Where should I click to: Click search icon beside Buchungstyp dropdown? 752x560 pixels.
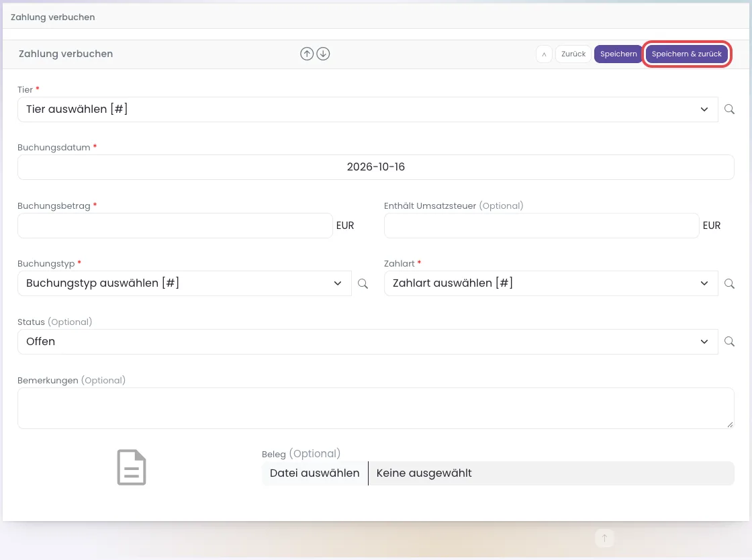(x=363, y=283)
